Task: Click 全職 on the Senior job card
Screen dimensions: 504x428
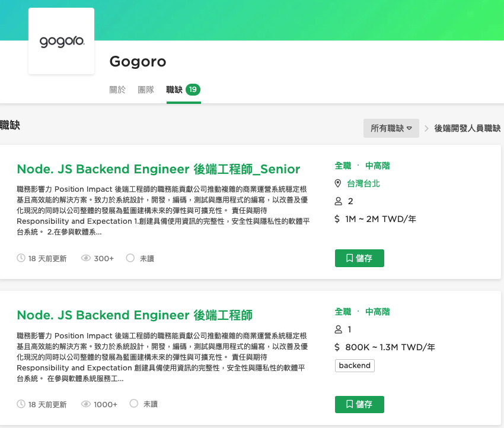Action: [x=343, y=166]
